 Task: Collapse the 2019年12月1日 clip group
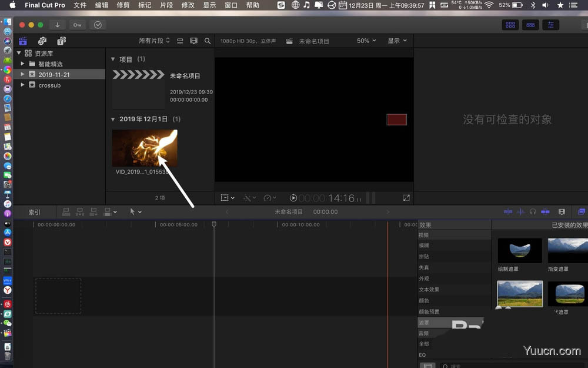point(113,119)
